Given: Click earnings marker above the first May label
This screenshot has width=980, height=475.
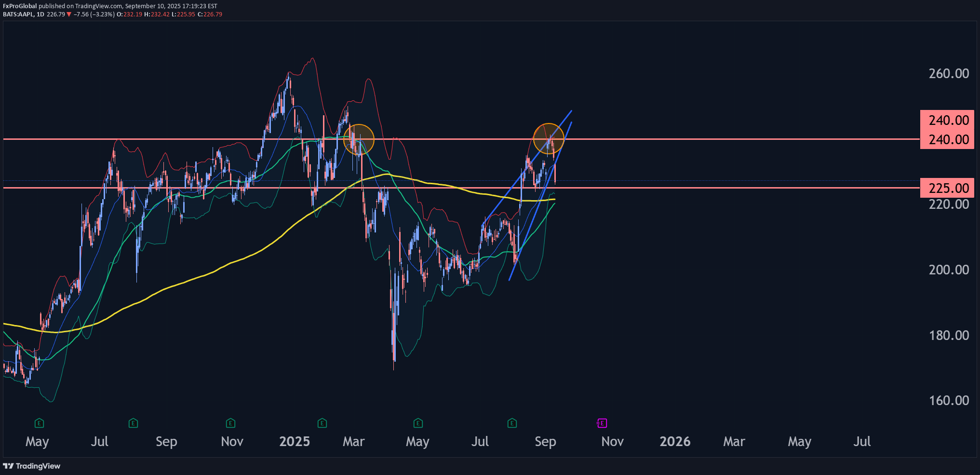Looking at the screenshot, I should (x=40, y=423).
